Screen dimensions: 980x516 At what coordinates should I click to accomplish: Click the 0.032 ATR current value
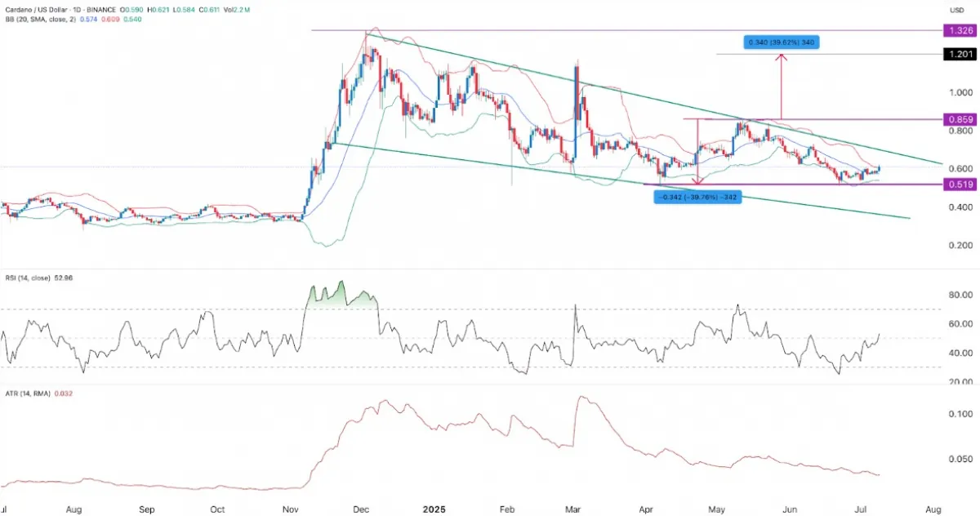[64, 394]
